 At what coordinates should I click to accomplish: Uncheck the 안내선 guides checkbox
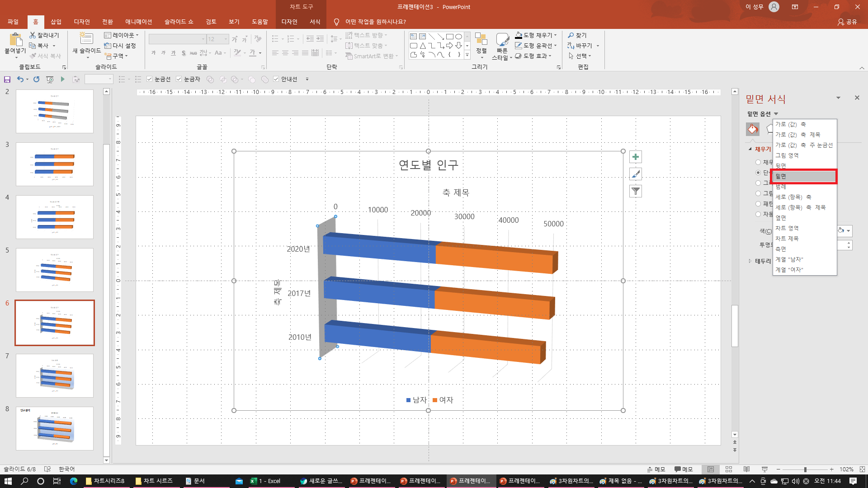coord(276,80)
